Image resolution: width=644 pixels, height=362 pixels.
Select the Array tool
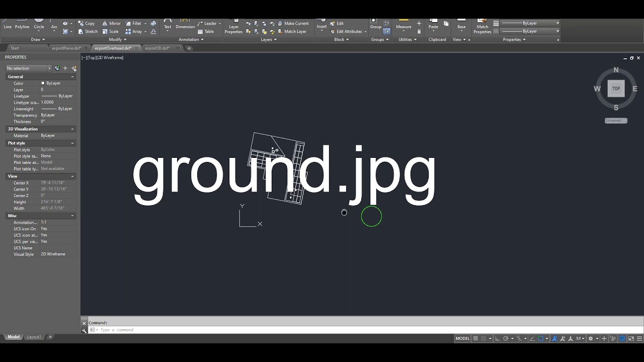pos(134,31)
